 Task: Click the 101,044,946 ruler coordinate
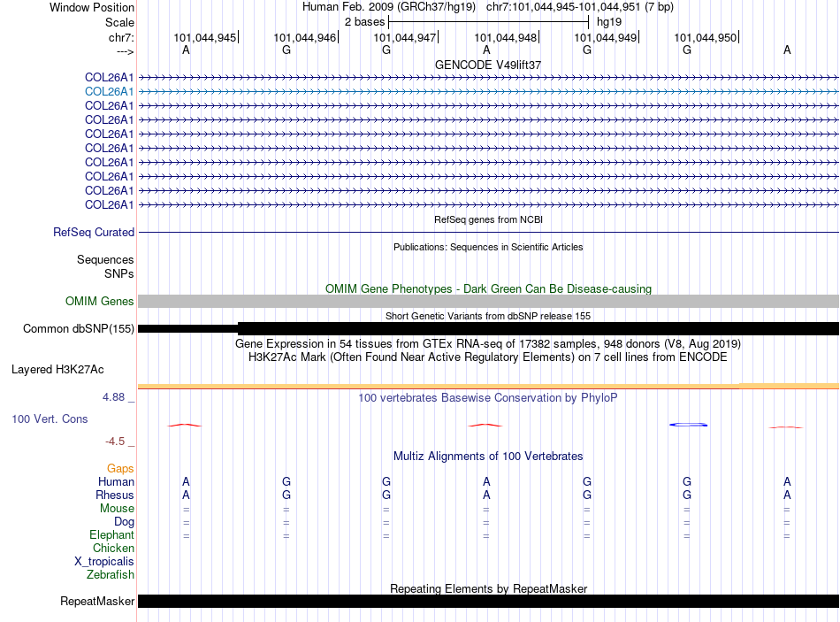(x=305, y=37)
